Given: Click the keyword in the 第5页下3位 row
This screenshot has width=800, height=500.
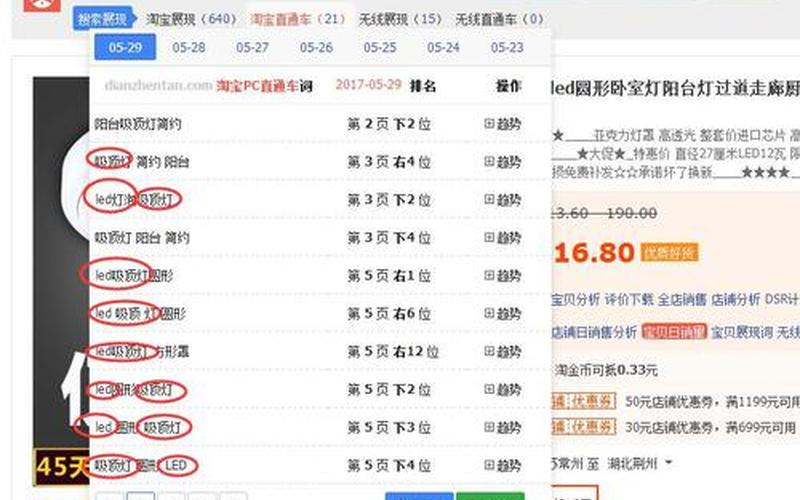Looking at the screenshot, I should tap(138, 427).
